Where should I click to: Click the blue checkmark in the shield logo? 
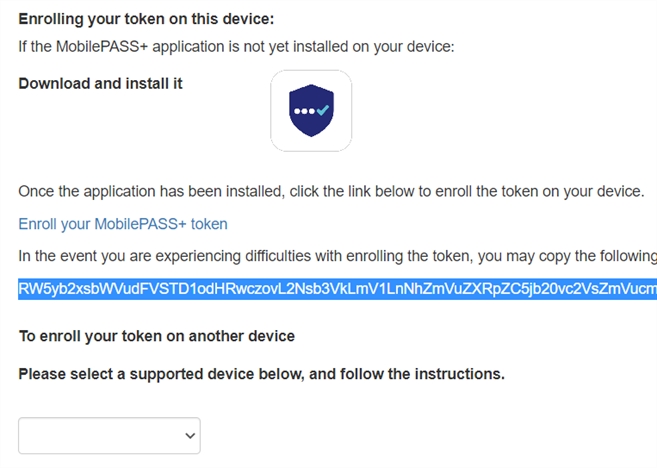point(322,110)
